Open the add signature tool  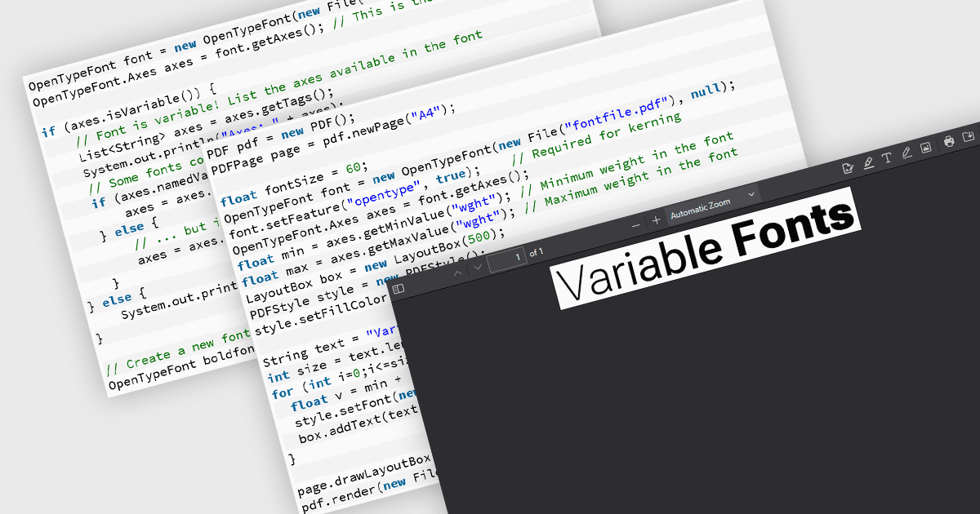(848, 167)
